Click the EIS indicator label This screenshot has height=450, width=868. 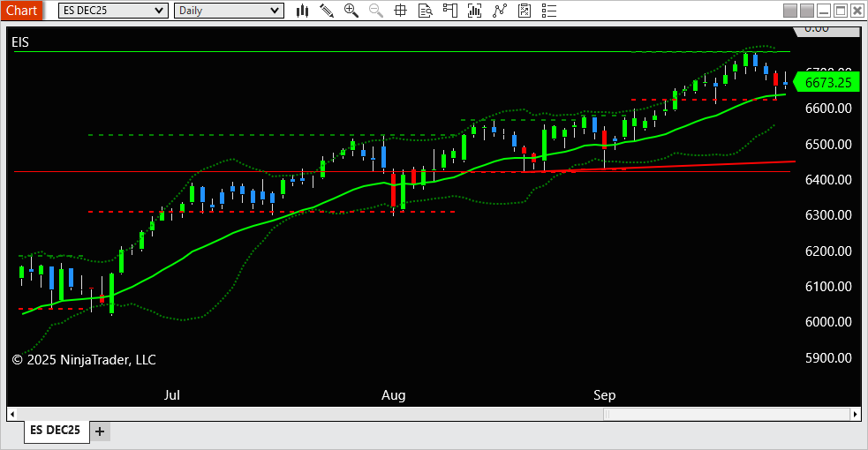pos(20,42)
